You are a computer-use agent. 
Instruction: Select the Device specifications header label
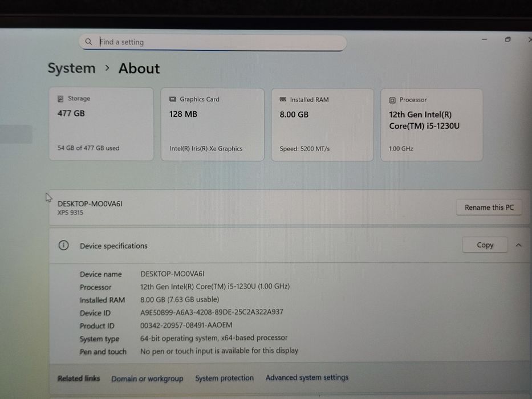[x=113, y=246]
